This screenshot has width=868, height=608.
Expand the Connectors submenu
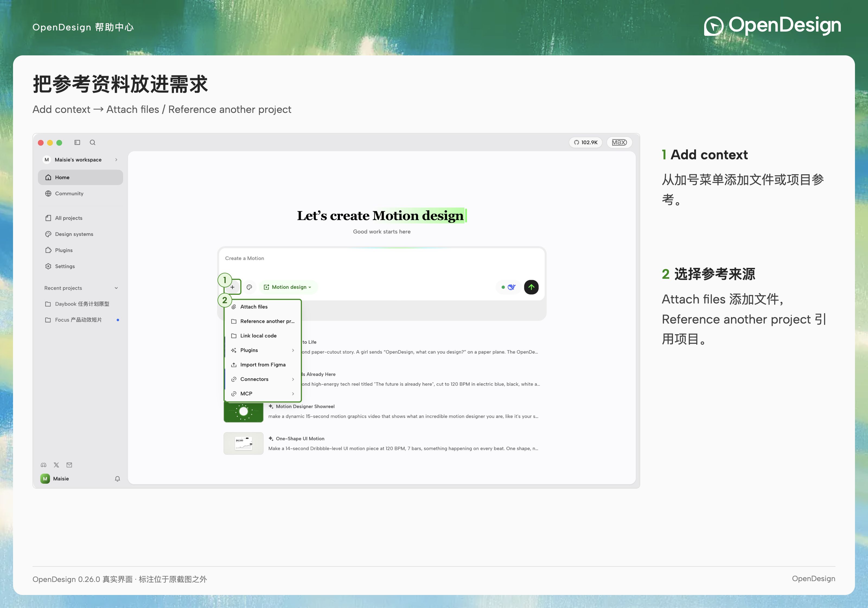pos(263,379)
